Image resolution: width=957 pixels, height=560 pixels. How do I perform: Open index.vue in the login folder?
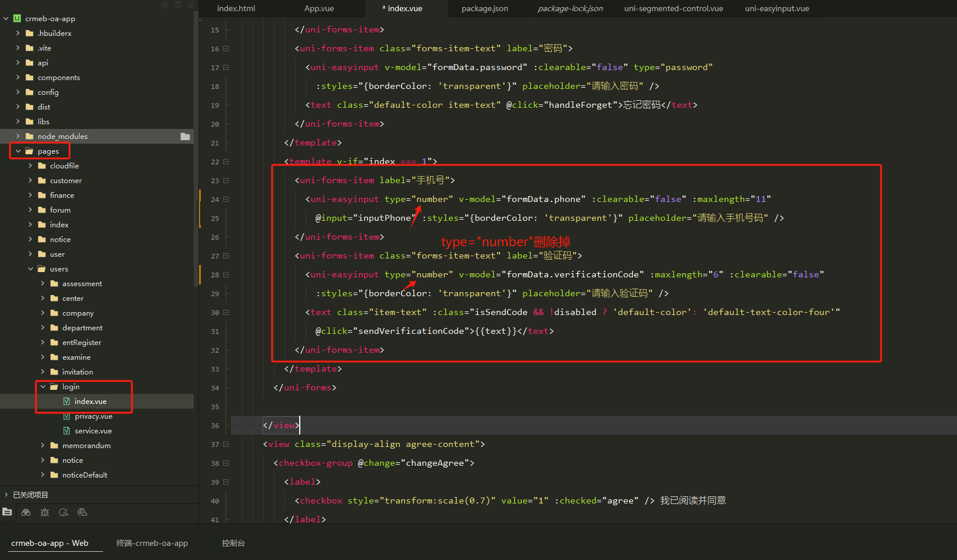click(91, 401)
